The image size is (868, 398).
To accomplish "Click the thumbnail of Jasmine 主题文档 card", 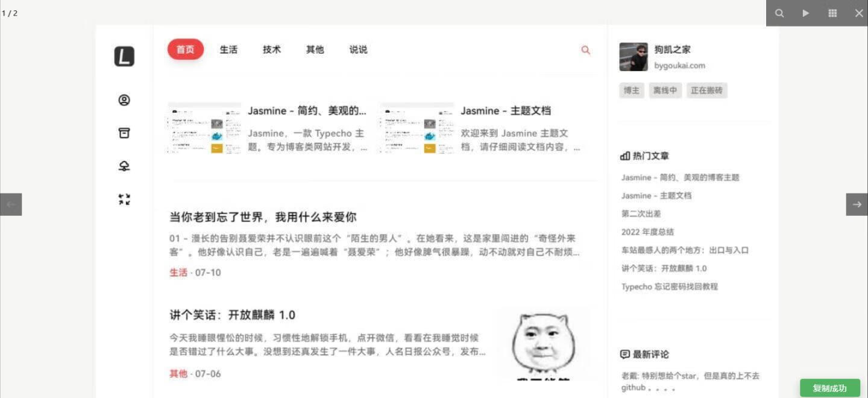I will [417, 128].
